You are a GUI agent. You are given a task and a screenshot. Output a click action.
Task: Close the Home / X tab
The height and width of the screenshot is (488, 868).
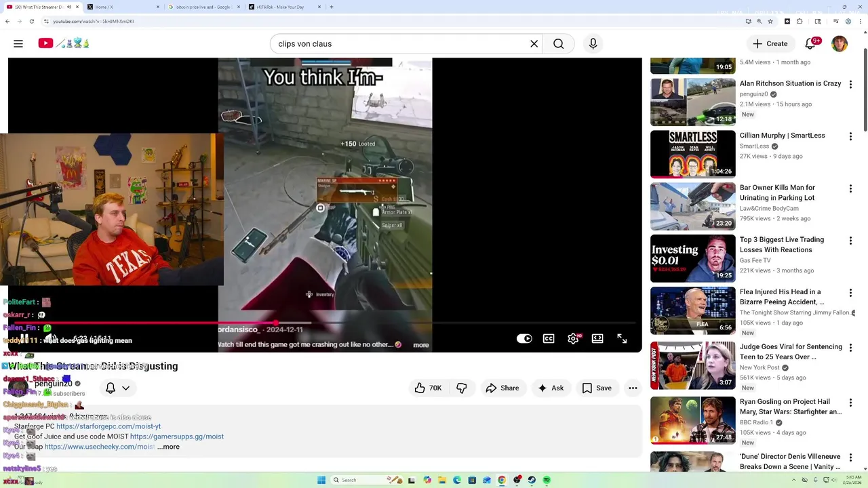[x=158, y=7]
